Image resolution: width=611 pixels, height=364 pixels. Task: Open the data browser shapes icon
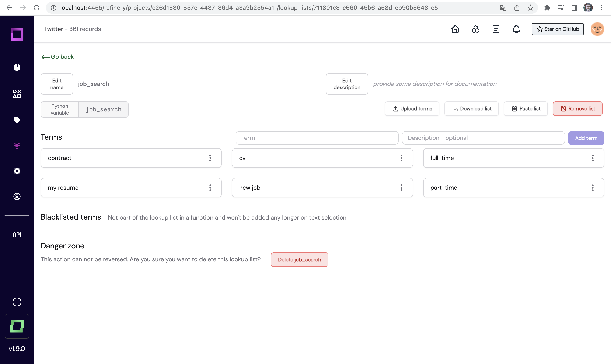17,94
